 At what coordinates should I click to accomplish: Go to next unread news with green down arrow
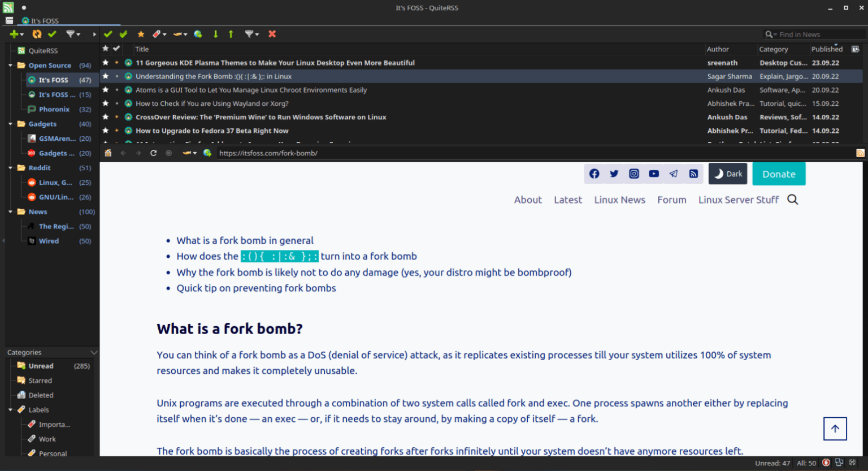coord(215,34)
